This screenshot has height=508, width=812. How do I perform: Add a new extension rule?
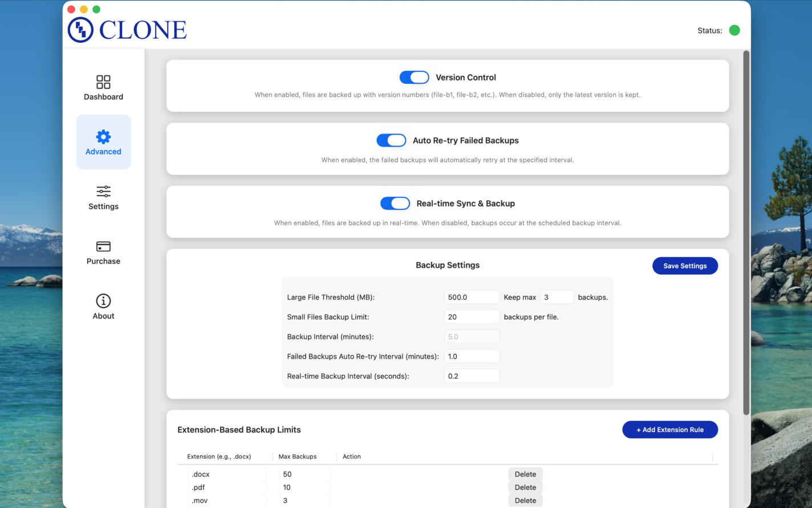[x=669, y=430]
